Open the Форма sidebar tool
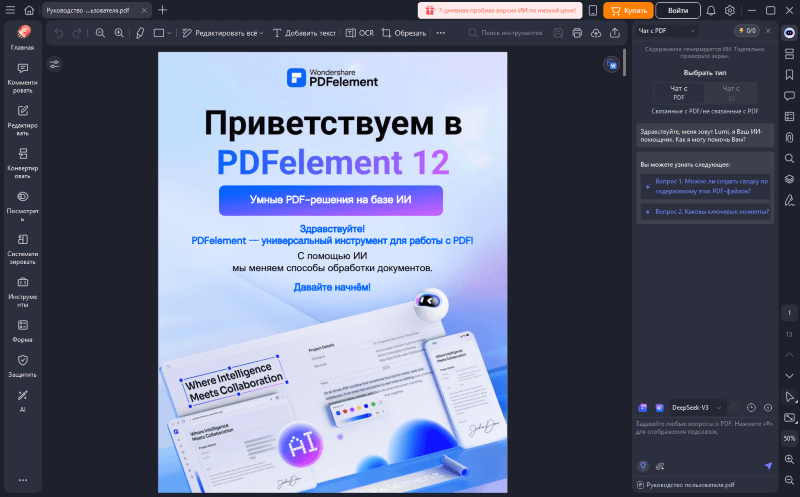This screenshot has width=800, height=497. coord(22,331)
